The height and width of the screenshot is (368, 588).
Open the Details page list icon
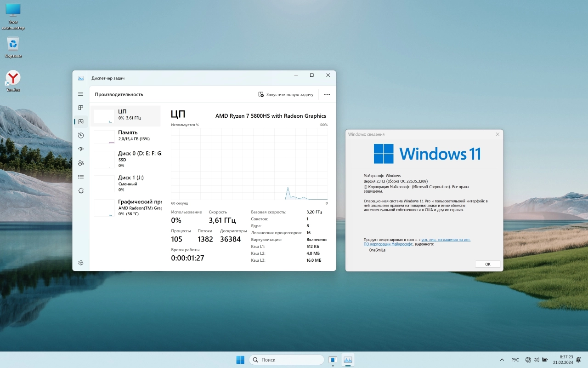point(81,177)
